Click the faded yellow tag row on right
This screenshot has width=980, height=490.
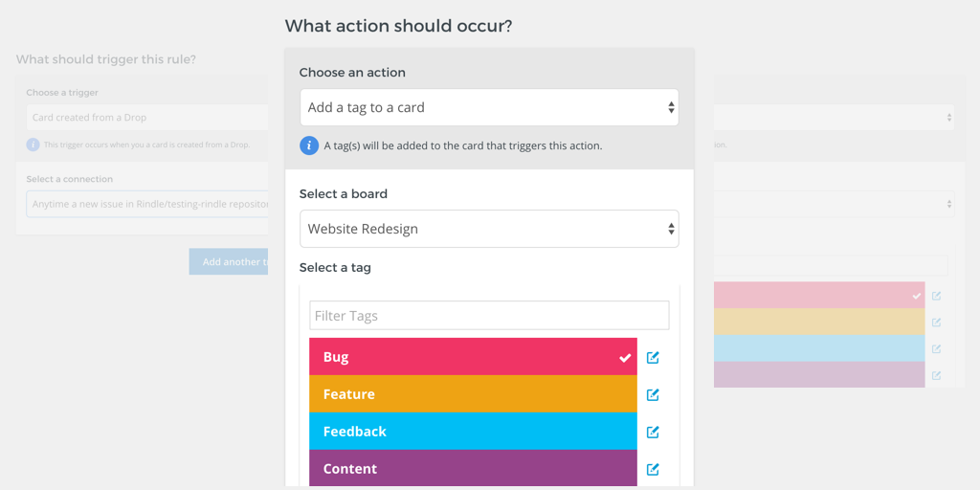coord(819,322)
